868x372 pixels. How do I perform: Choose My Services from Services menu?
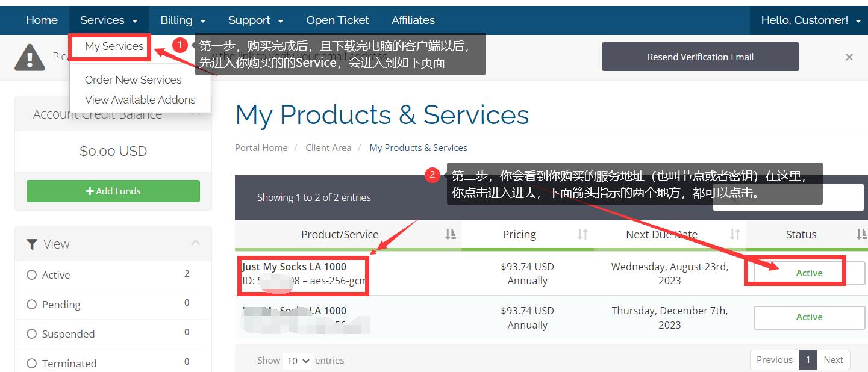pyautogui.click(x=114, y=46)
